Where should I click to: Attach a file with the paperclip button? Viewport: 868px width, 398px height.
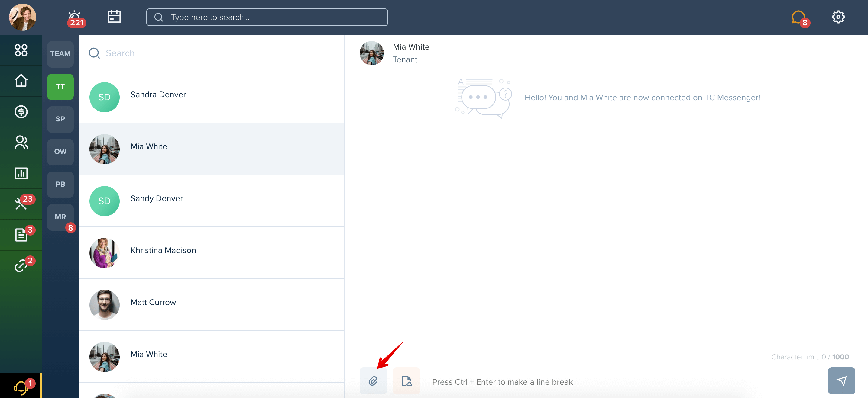373,381
